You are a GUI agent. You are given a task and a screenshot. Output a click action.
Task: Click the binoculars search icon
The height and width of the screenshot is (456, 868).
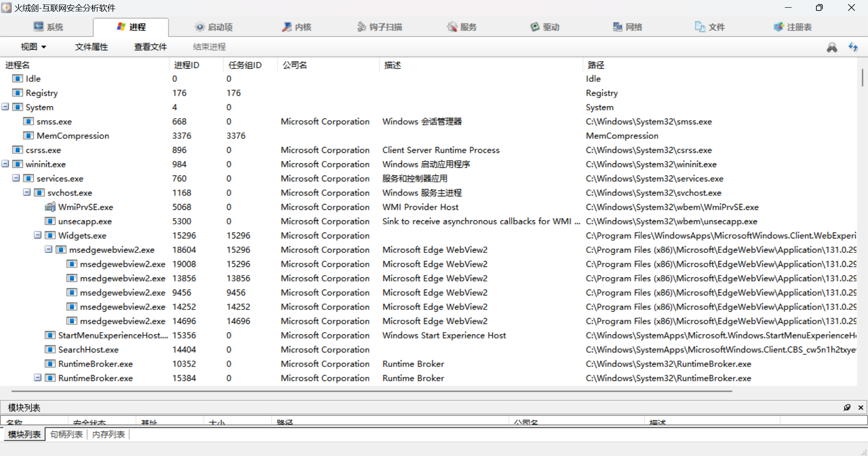(832, 47)
